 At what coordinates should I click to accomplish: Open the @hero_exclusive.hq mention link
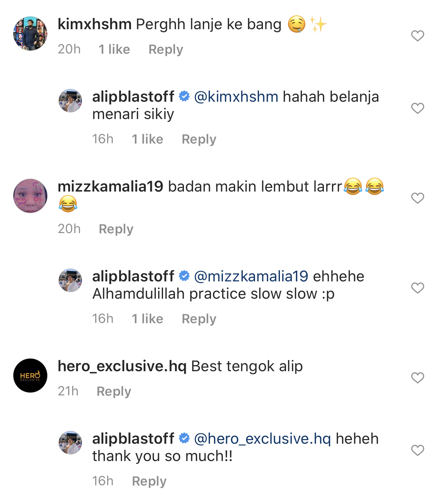(x=263, y=439)
